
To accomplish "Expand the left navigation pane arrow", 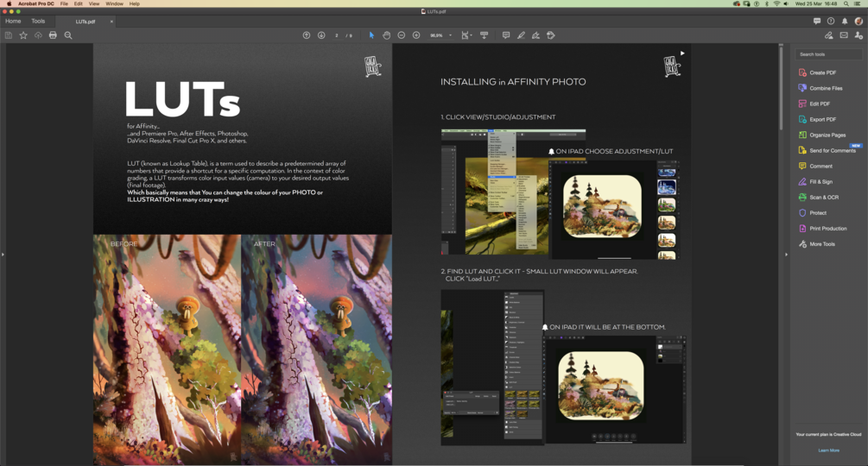I will (3, 255).
